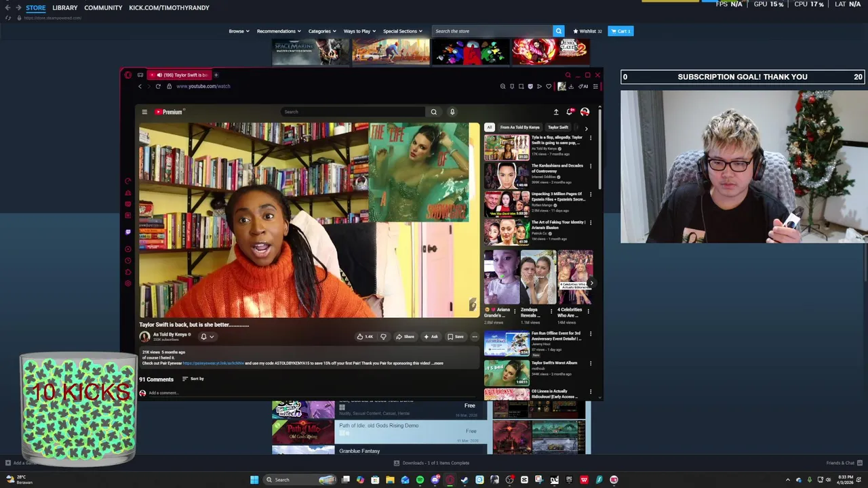
Task: Open Opera easy setup menu icon
Action: coord(595,86)
